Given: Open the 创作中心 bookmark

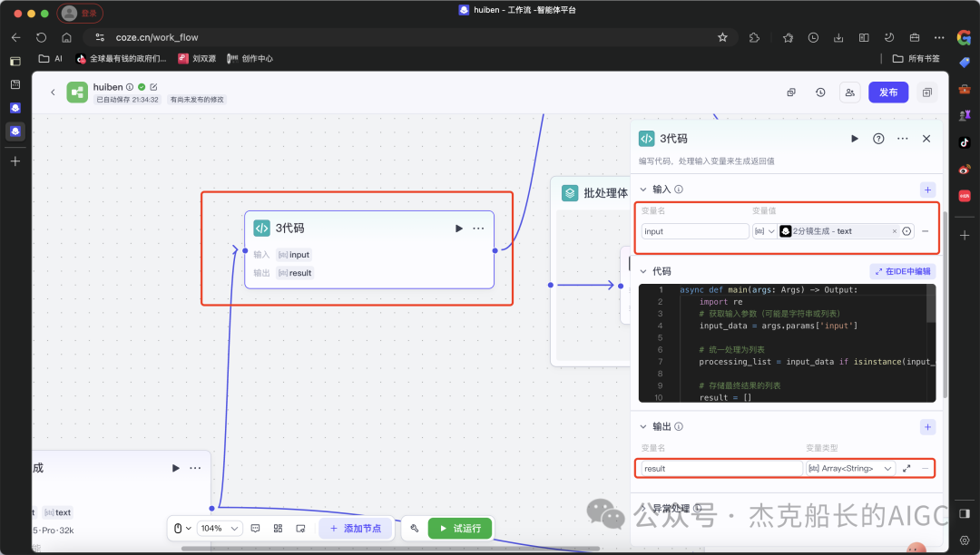Looking at the screenshot, I should (250, 59).
